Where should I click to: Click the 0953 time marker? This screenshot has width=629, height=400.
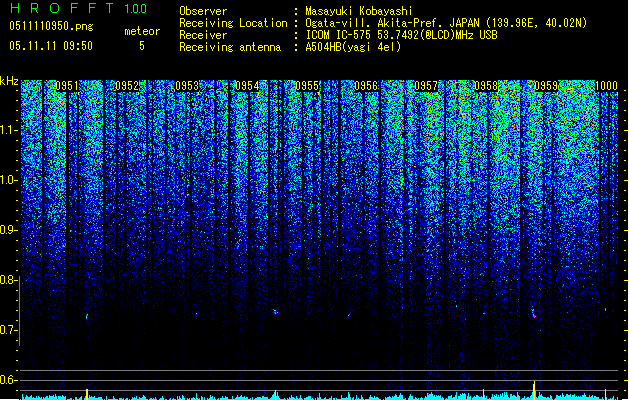[187, 86]
